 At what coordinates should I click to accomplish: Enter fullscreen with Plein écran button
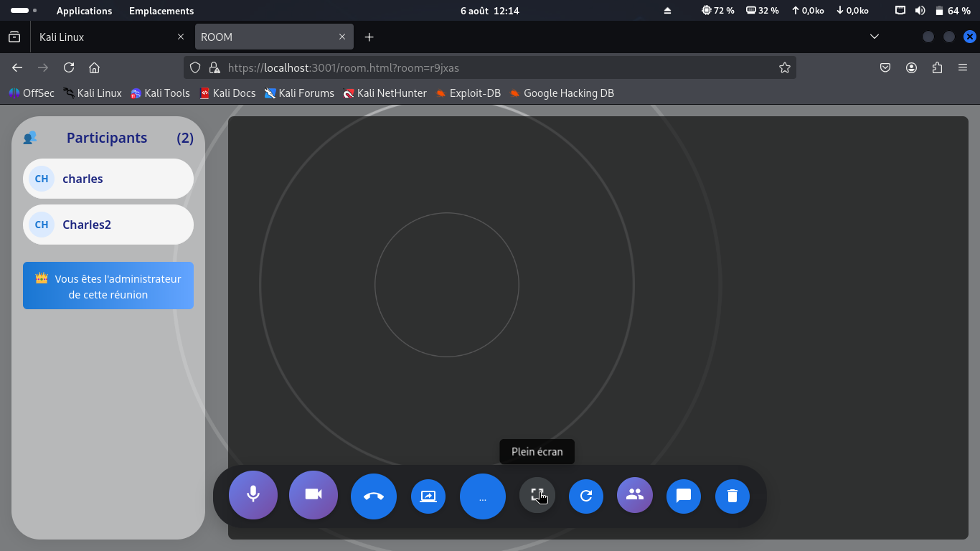pos(537,495)
